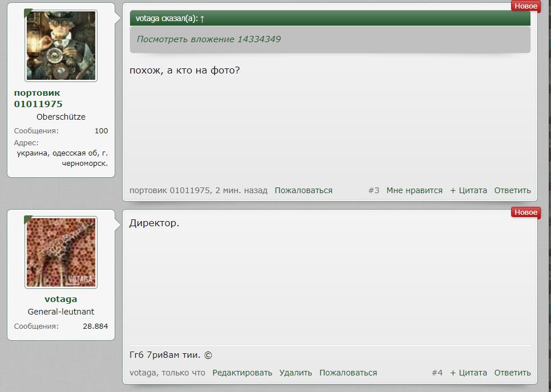Add post #3 to multi-quote with + Цитата
The width and height of the screenshot is (551, 392).
(x=468, y=190)
